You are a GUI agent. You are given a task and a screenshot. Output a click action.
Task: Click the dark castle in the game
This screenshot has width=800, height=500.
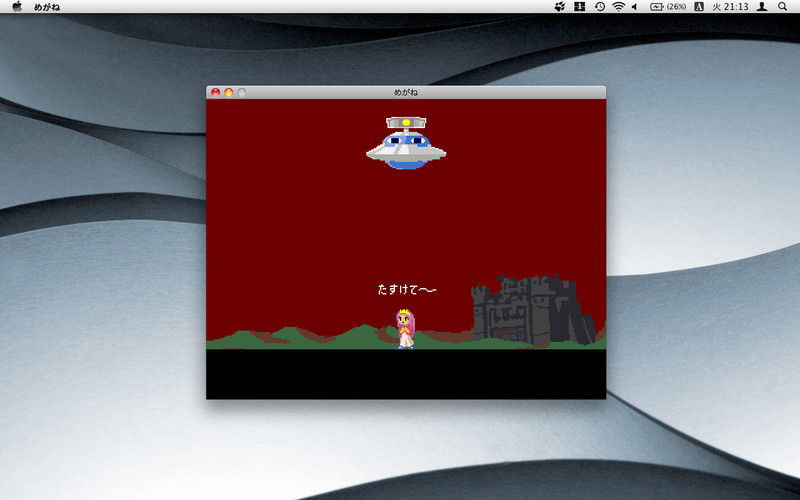point(533,310)
